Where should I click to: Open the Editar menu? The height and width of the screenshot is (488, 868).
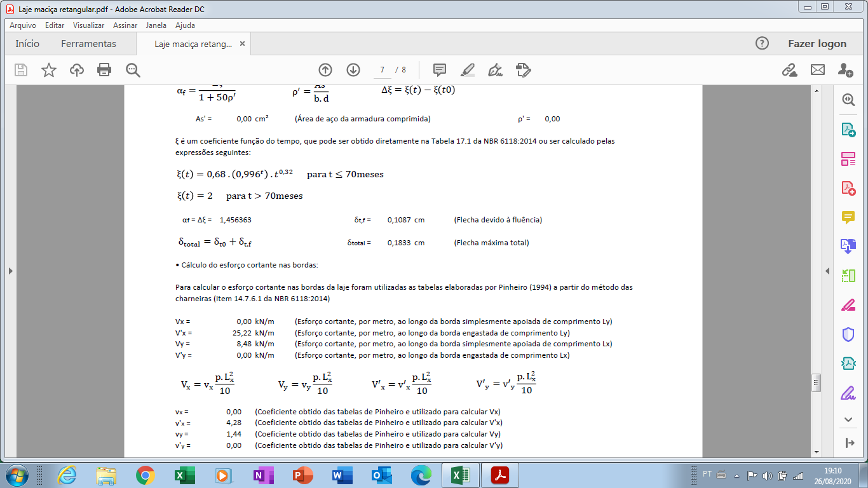coord(55,25)
